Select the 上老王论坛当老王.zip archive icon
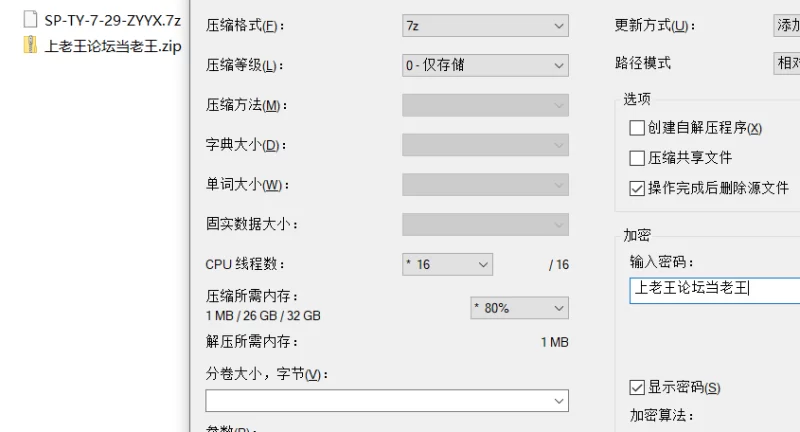This screenshot has height=432, width=800. tap(31, 45)
